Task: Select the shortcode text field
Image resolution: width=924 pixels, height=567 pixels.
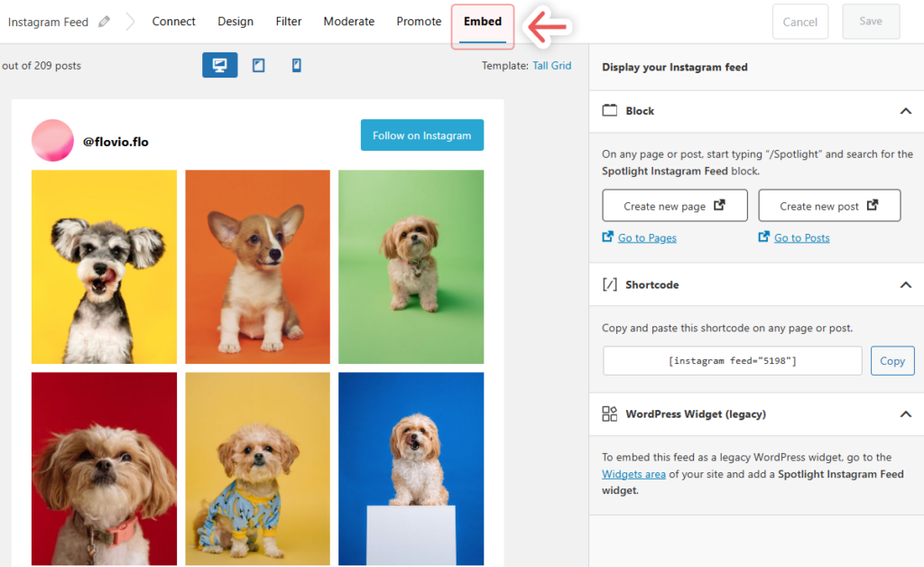Action: [732, 360]
